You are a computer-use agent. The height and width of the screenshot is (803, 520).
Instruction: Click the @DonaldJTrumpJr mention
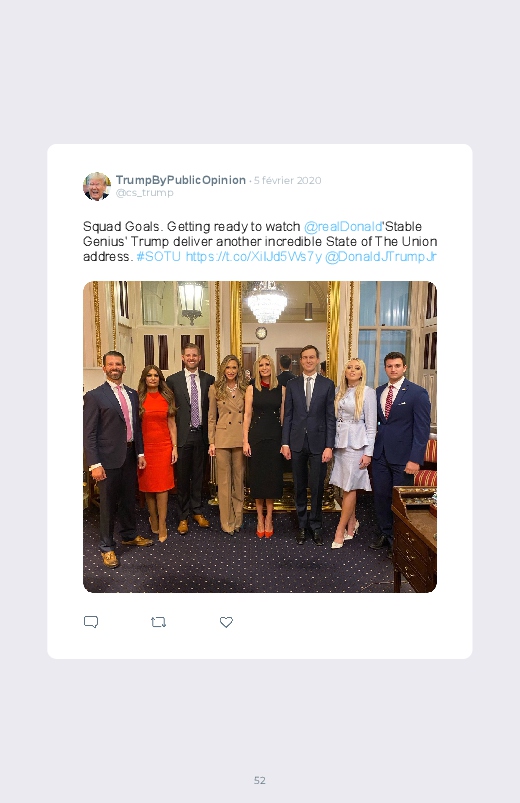pos(381,257)
